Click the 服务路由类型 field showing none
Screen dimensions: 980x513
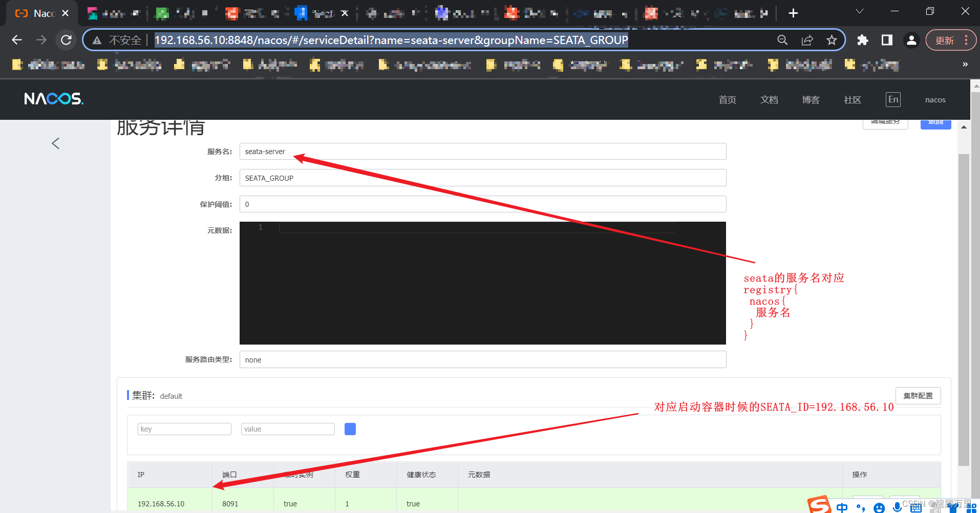pyautogui.click(x=483, y=359)
